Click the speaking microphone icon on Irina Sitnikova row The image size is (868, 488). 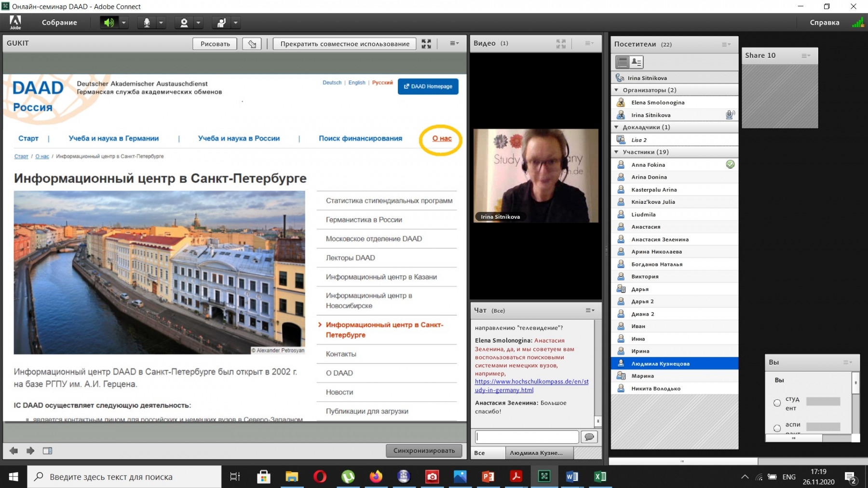730,115
